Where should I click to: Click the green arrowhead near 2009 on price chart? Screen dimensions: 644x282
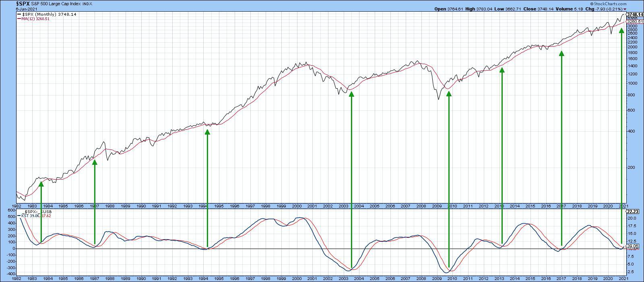(x=449, y=94)
